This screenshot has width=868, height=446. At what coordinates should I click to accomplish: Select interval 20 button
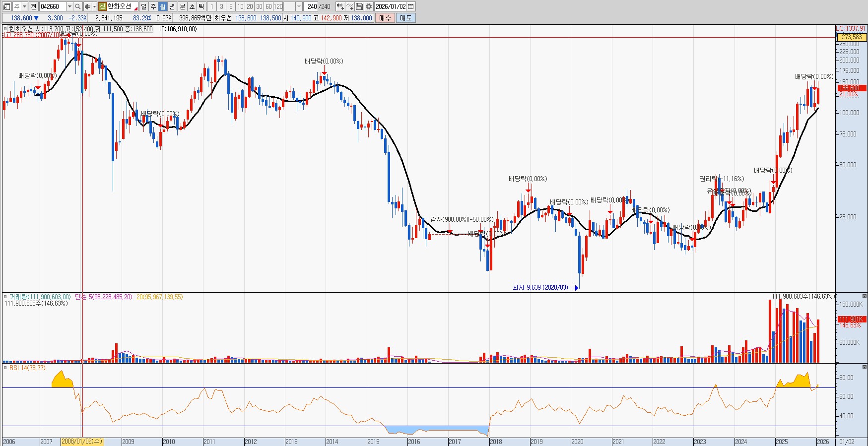pos(250,6)
